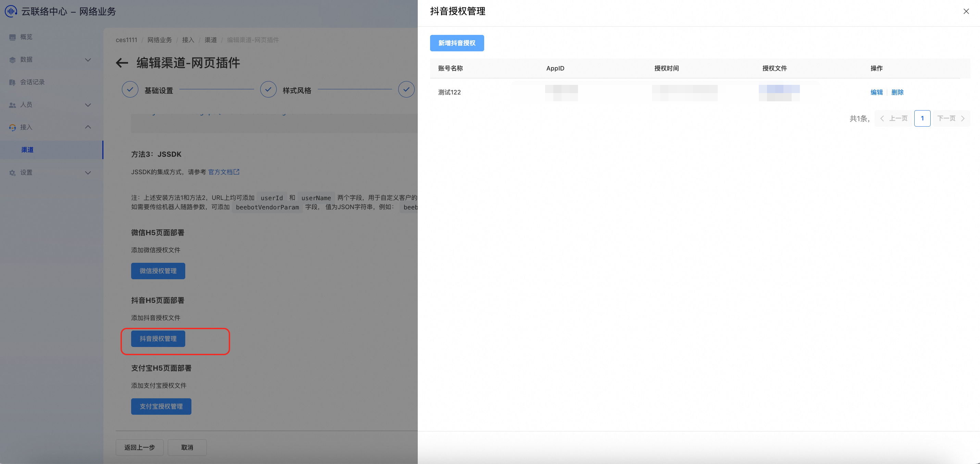Collapse the 接入 sidebar menu chevron
This screenshot has width=980, height=464.
[x=88, y=127]
